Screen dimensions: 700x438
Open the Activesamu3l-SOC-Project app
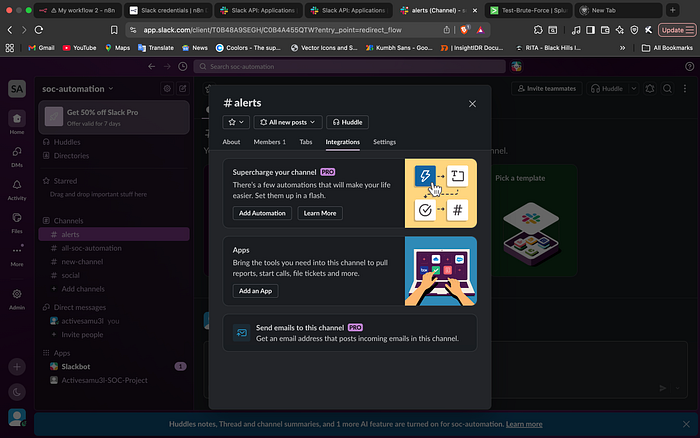(114, 380)
